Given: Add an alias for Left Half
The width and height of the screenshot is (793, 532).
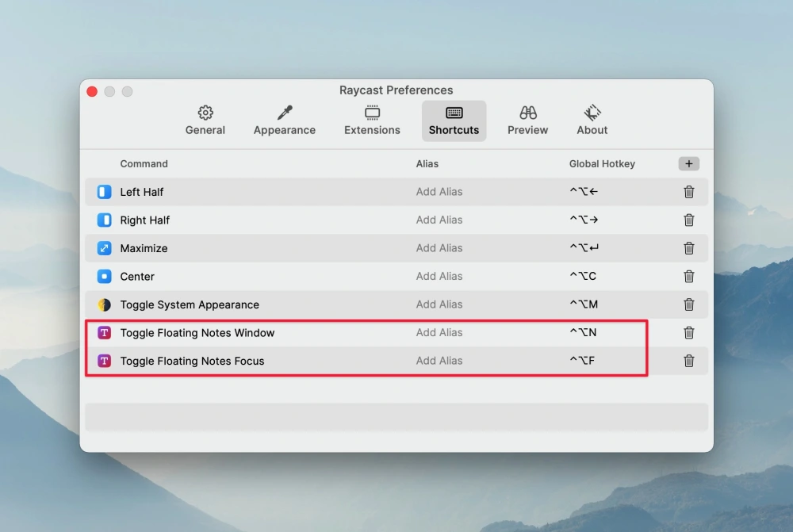Looking at the screenshot, I should pyautogui.click(x=439, y=192).
